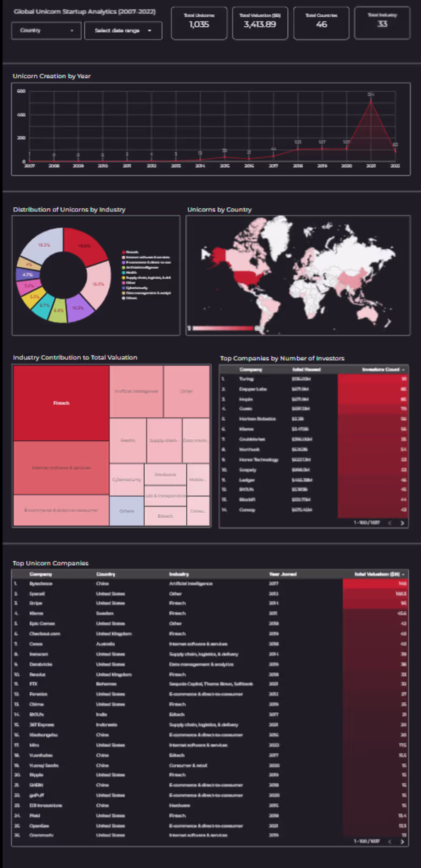Select the Total Valuation scorecard
421x868 pixels.
(x=260, y=23)
